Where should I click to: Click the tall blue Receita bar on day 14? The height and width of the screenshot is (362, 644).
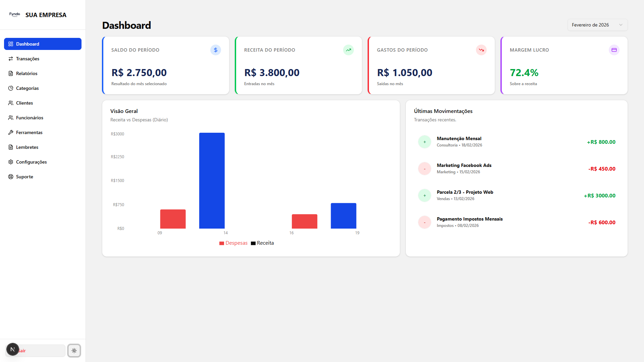[x=212, y=181]
